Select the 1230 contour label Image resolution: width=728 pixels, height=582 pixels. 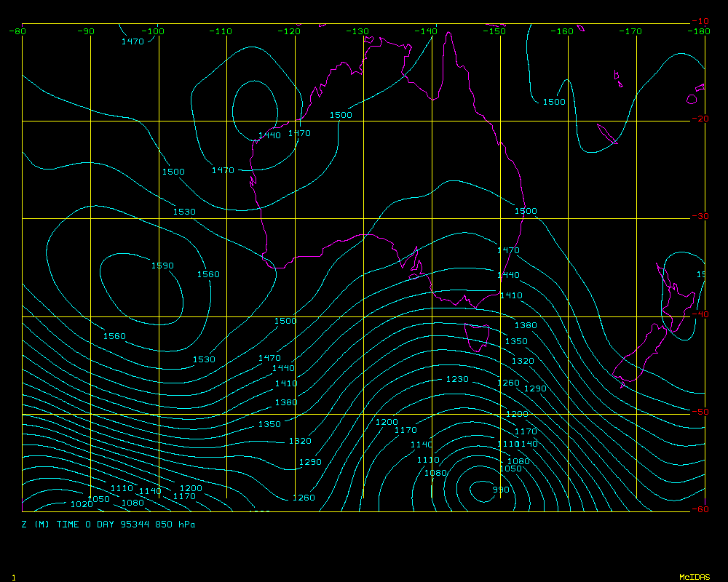(x=458, y=379)
